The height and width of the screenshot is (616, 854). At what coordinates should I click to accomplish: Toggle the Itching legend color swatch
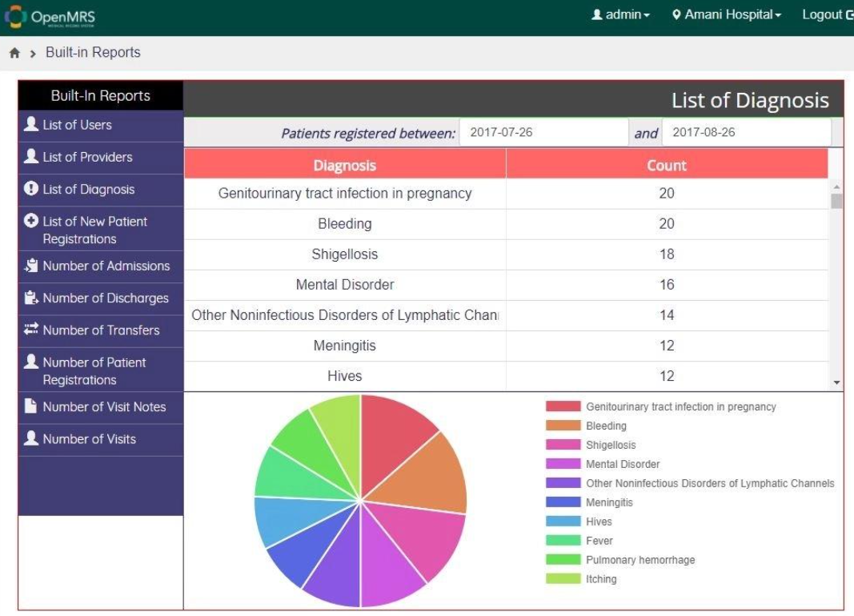click(563, 578)
